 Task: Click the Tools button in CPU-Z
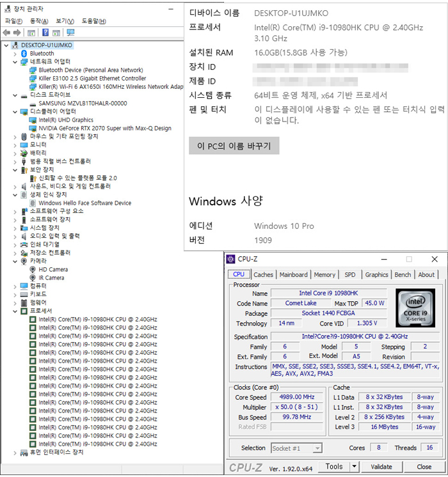334,467
